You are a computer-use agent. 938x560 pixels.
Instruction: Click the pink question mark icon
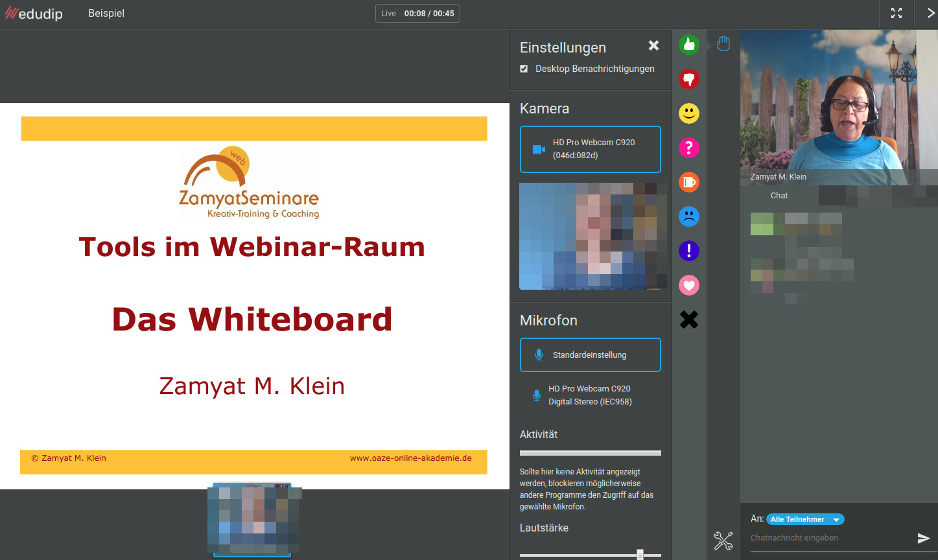click(688, 148)
